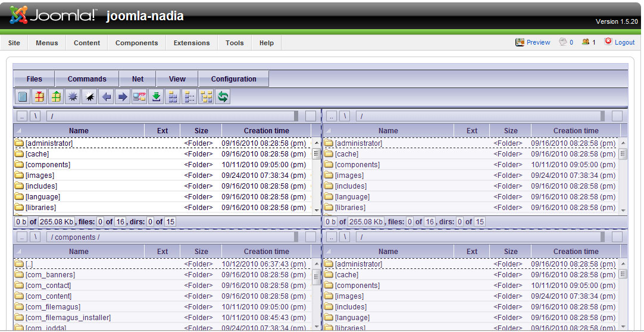Click the Preview icon in the header
This screenshot has height=332, width=644.
pyautogui.click(x=520, y=42)
